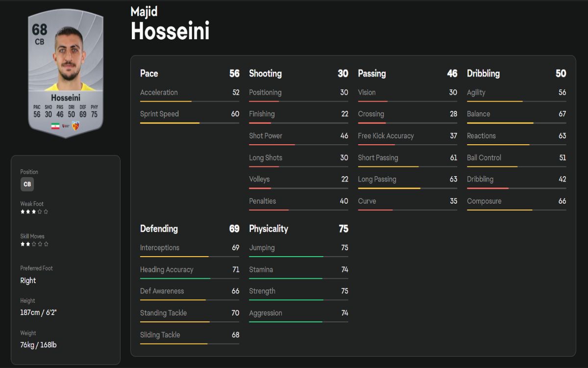Click the Heading Accuracy stat label
The image size is (588, 368).
[x=167, y=269]
